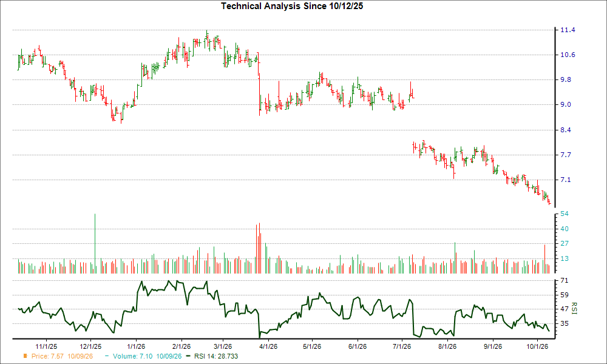Click the 'Volume: 7.10 10/09/26' legend text

pos(147,356)
